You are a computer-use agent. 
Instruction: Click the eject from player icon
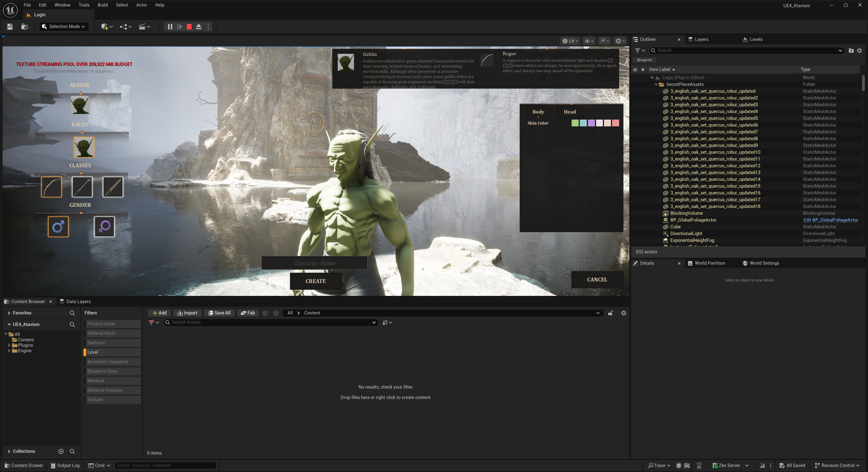pos(199,27)
